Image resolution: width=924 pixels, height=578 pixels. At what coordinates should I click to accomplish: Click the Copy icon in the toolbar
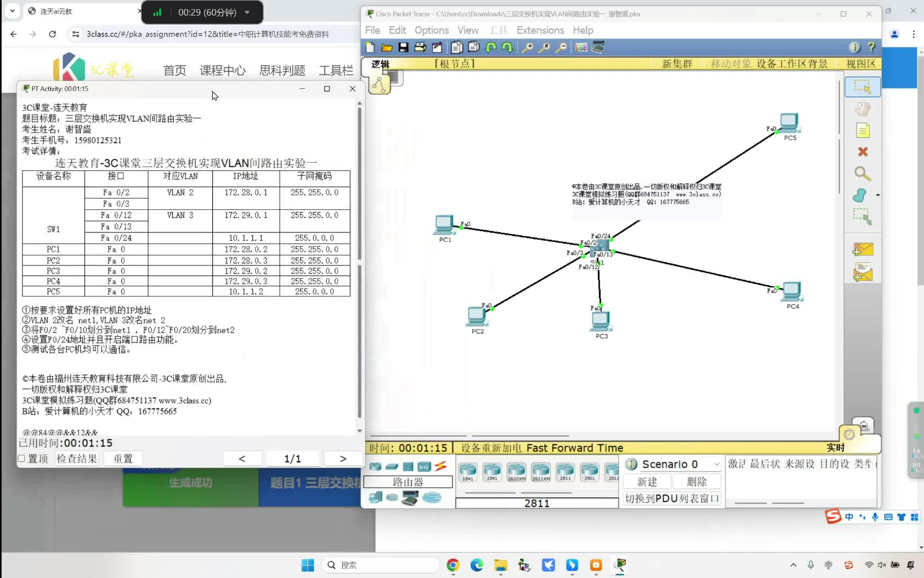[457, 48]
